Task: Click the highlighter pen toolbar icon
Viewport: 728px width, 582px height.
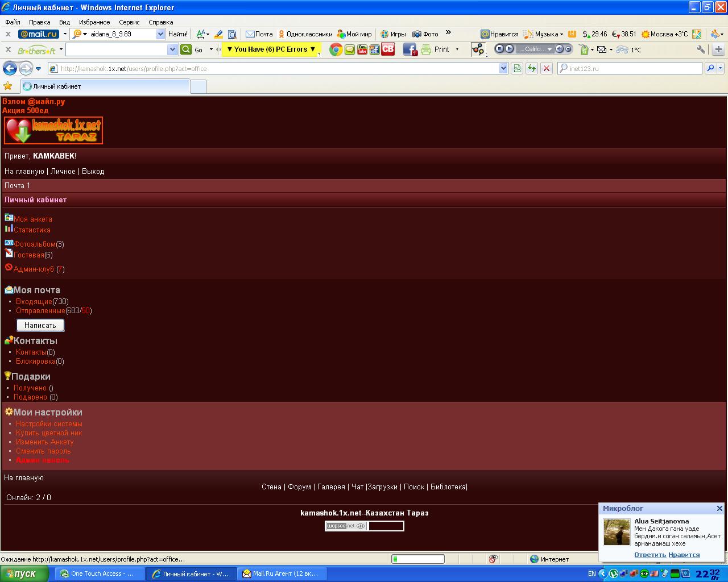Action: 218,34
